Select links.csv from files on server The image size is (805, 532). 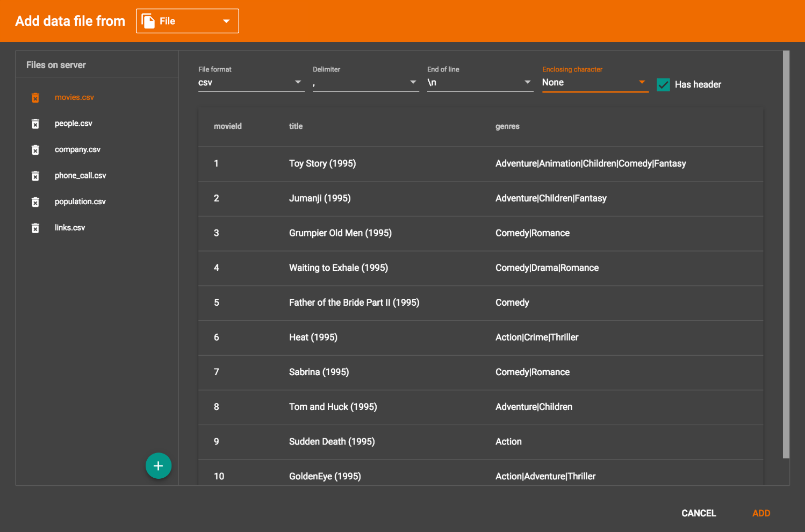(70, 228)
